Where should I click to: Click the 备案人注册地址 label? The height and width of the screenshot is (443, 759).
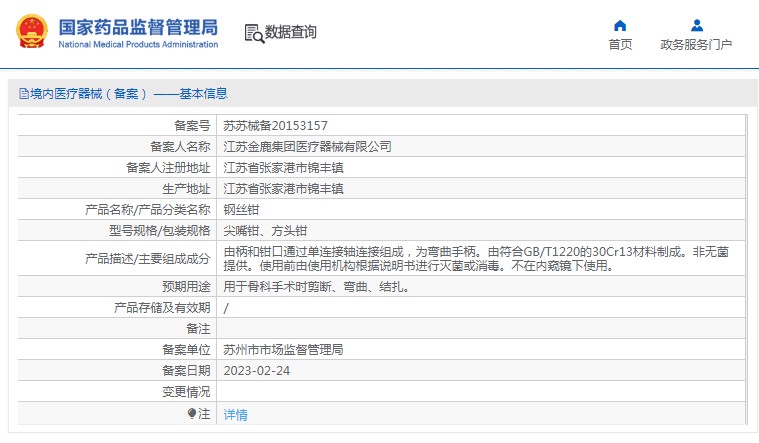168,168
